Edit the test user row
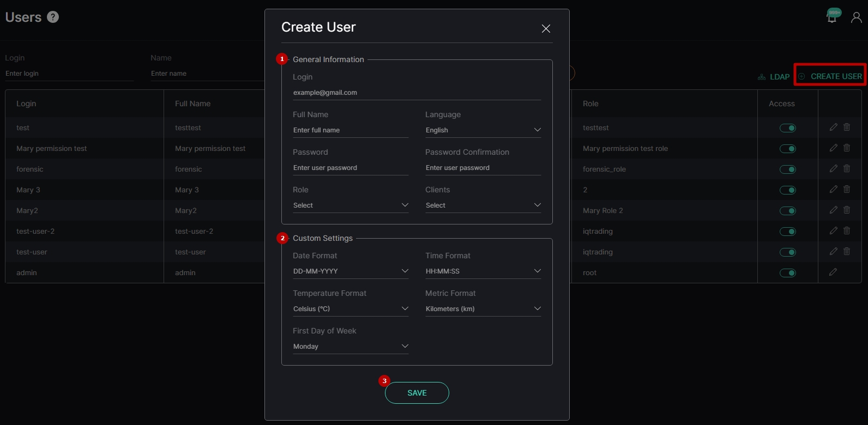 833,127
